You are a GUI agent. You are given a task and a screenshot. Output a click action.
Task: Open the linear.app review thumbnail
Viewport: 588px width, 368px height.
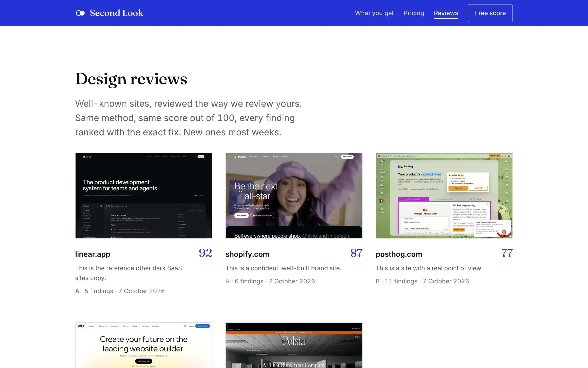click(x=144, y=196)
